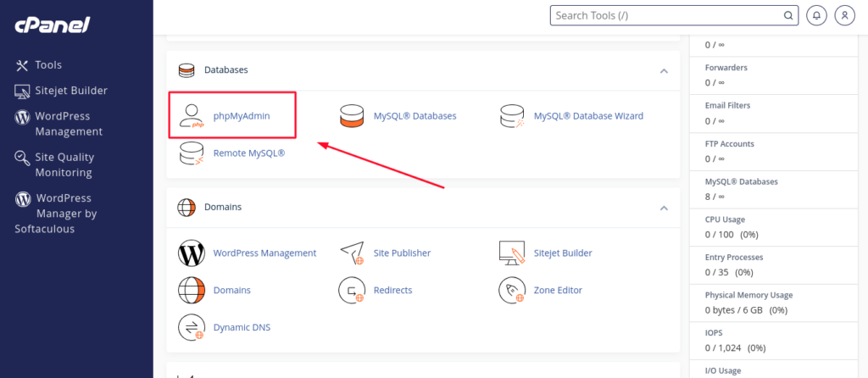Screen dimensions: 868x378
Task: Open the MySQL® Databases link
Action: coord(415,116)
